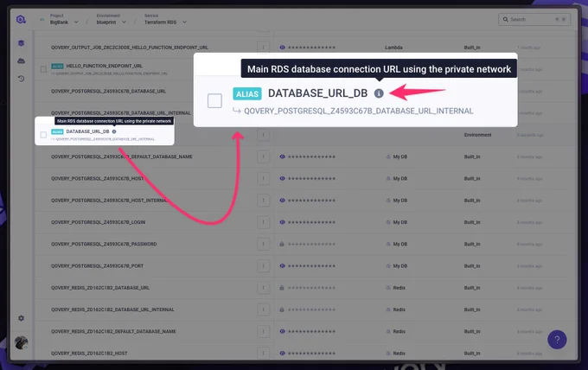Tick the checkbox for HELLO_FUNCTION_ENDPOINT_URL alias
Image resolution: width=588 pixels, height=370 pixels.
click(43, 69)
